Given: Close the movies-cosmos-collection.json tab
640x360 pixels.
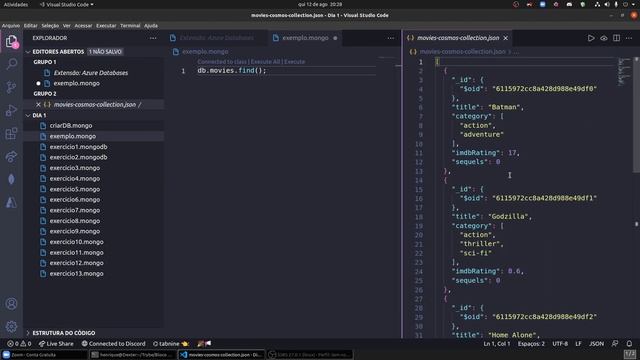Looking at the screenshot, I should [x=506, y=38].
